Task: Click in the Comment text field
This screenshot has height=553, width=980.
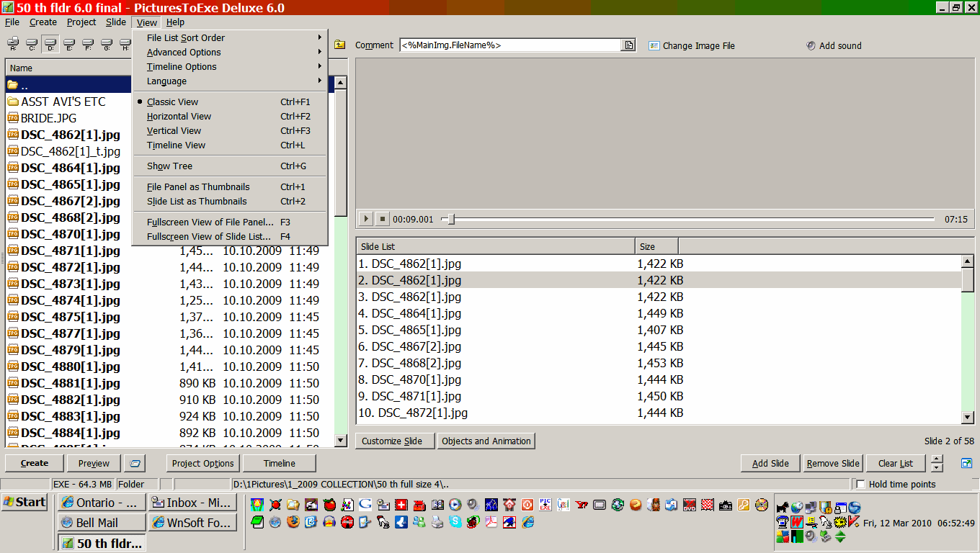Action: pyautogui.click(x=510, y=45)
